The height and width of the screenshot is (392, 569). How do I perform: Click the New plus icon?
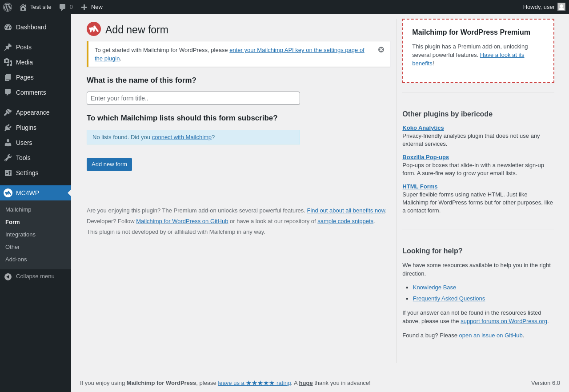(84, 7)
